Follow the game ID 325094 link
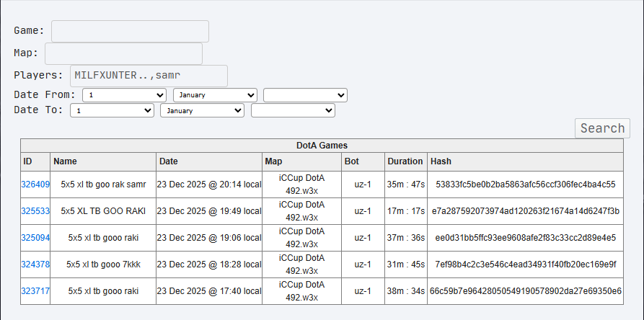Screen dimensions: 644x320 click(x=35, y=238)
